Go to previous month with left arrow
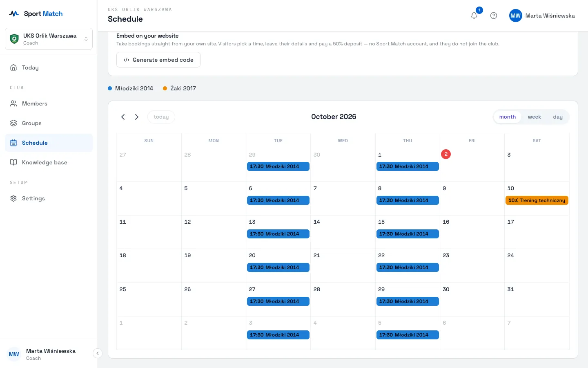Image resolution: width=588 pixels, height=368 pixels. point(123,117)
